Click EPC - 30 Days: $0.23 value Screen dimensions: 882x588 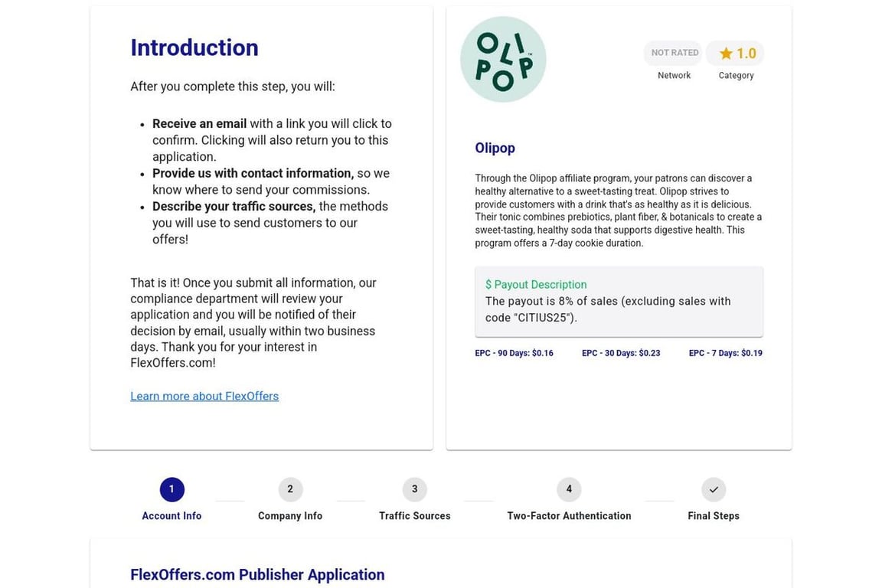[621, 354]
